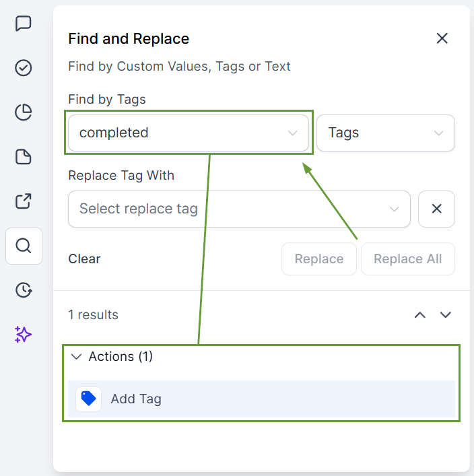Click the external link sidebar icon

[x=24, y=201]
